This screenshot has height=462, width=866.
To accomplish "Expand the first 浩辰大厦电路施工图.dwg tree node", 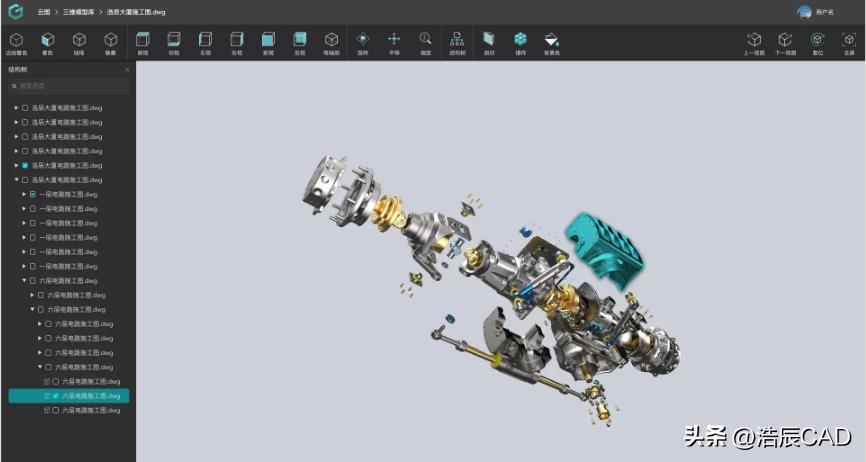I will (17, 108).
